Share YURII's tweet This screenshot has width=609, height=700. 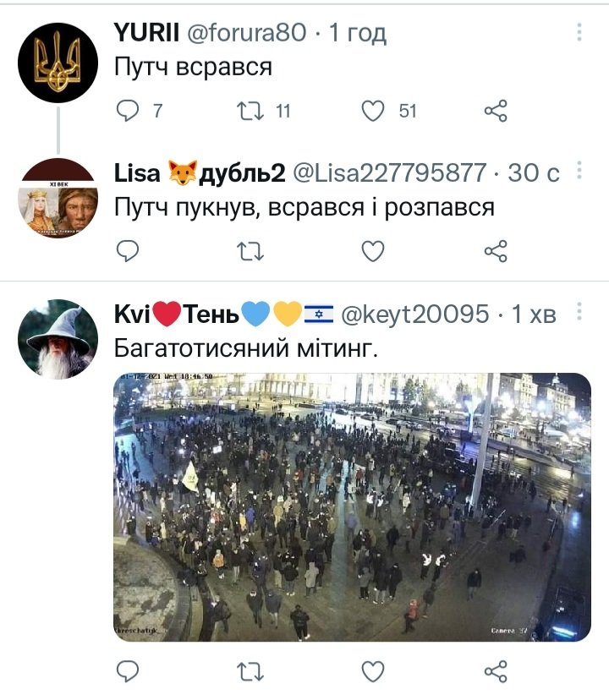[496, 111]
